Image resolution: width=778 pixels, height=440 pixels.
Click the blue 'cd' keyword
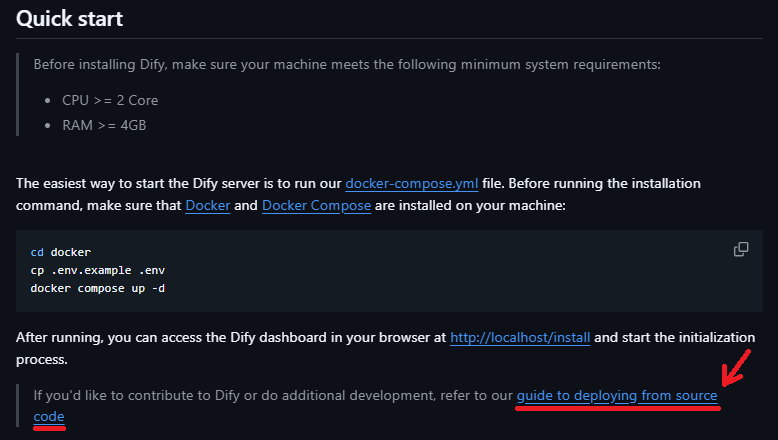tap(37, 252)
